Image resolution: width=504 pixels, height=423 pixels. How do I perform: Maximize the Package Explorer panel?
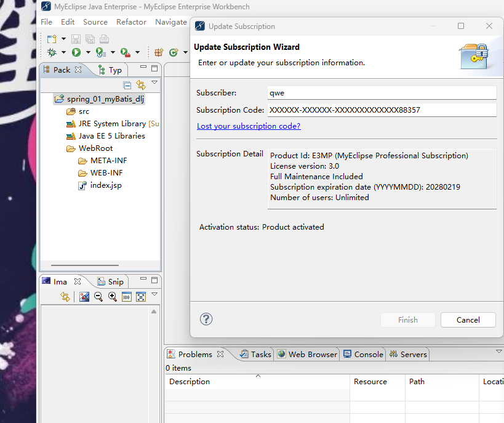tap(154, 68)
